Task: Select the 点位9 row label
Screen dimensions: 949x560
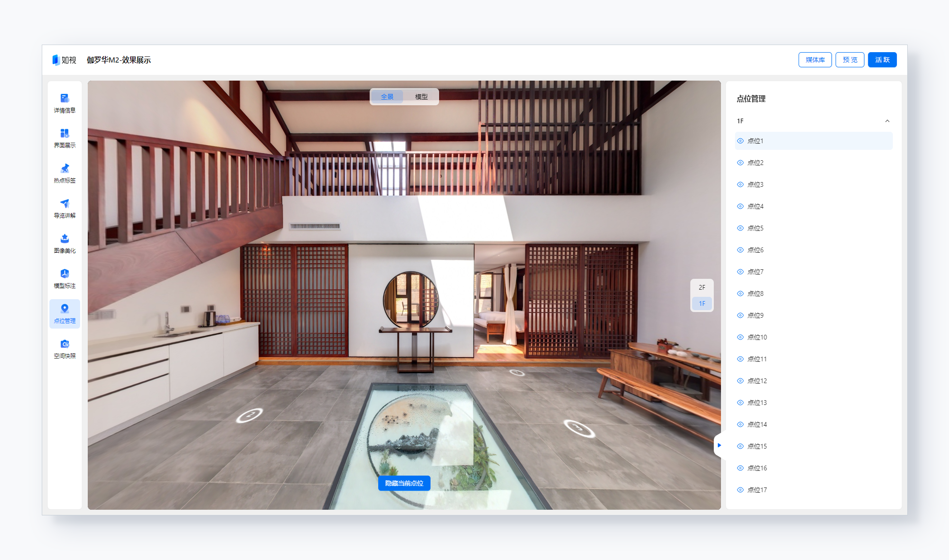Action: (755, 315)
